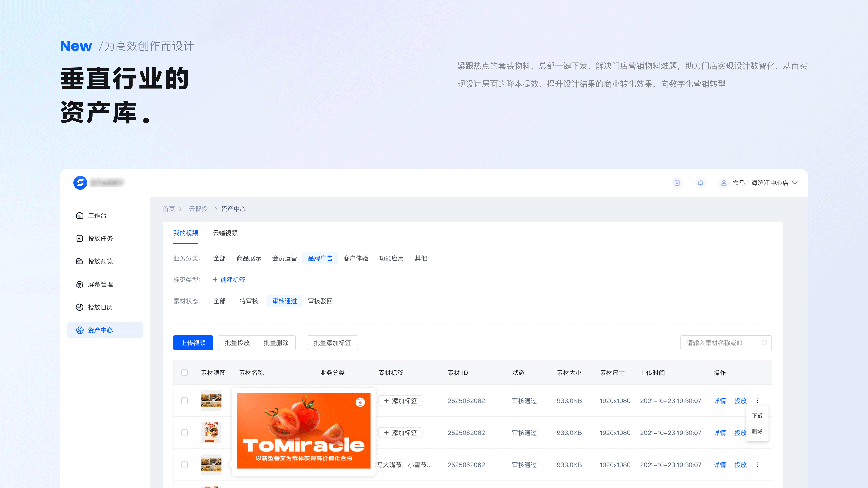
Task: Click the 素材 ID column header
Action: (458, 373)
